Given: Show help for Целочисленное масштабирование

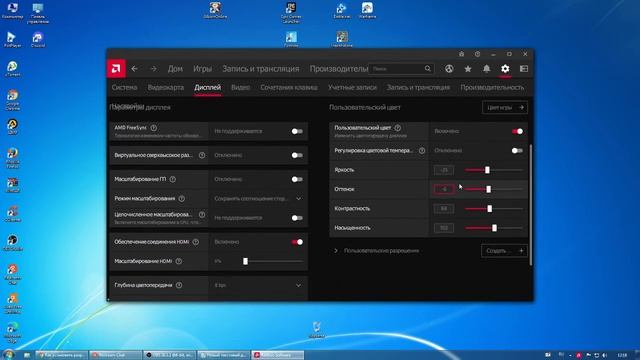Looking at the screenshot, I should 202,214.
